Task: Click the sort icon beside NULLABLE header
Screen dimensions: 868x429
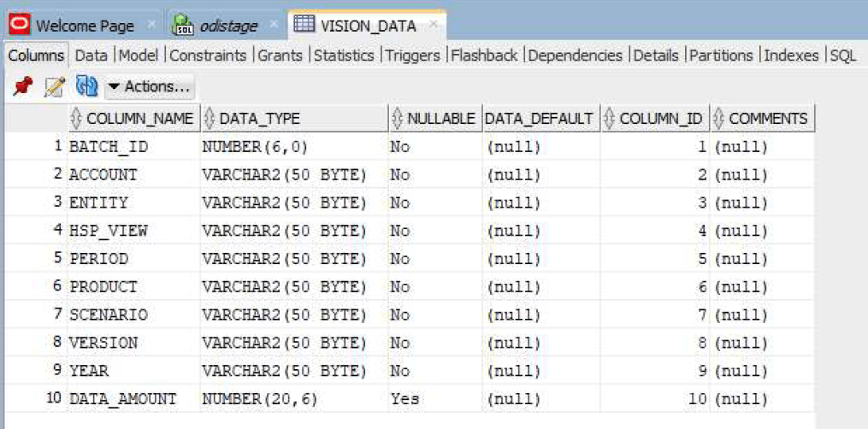Action: [397, 119]
